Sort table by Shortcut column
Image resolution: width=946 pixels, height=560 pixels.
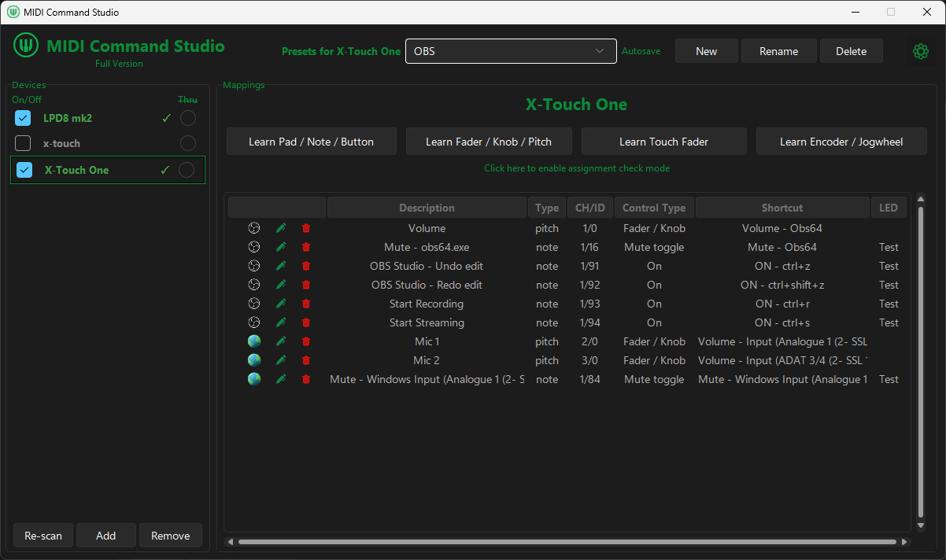click(782, 208)
